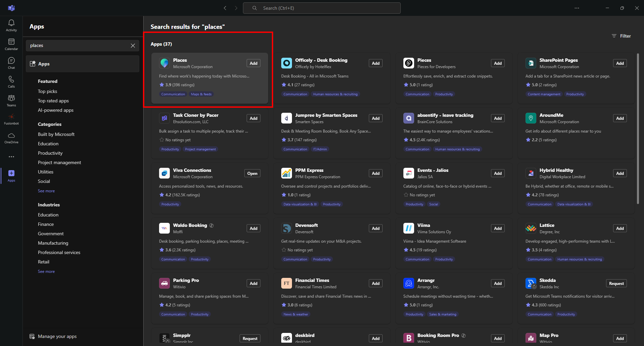Click the Viva Connections app icon
The width and height of the screenshot is (644, 346).
tap(164, 173)
